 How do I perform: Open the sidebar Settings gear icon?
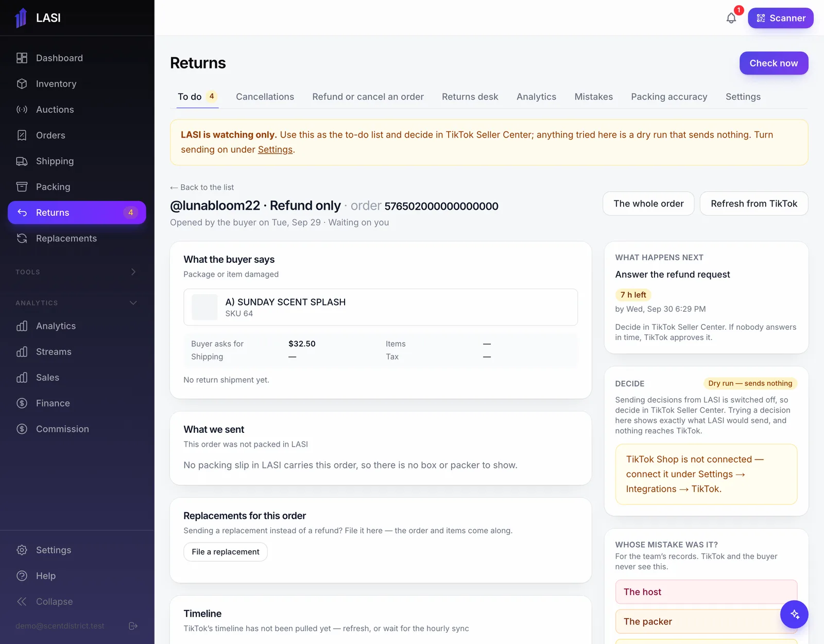coord(22,550)
